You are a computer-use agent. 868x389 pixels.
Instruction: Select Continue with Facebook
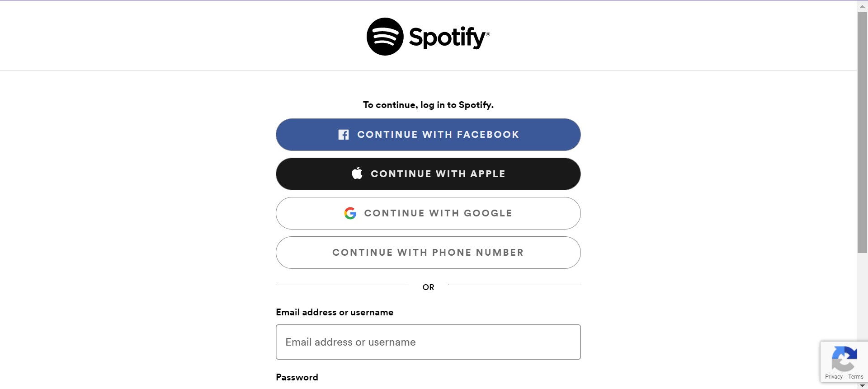(x=428, y=134)
